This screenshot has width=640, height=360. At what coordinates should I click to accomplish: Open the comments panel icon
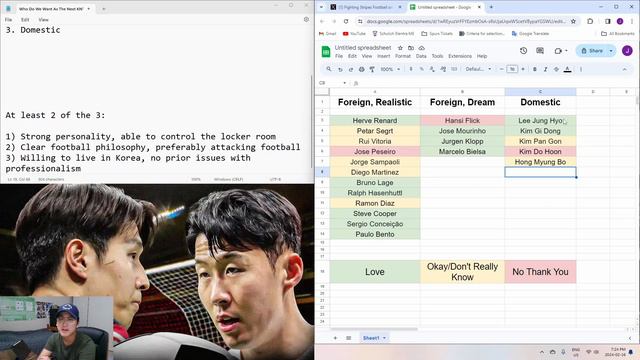coord(540,51)
